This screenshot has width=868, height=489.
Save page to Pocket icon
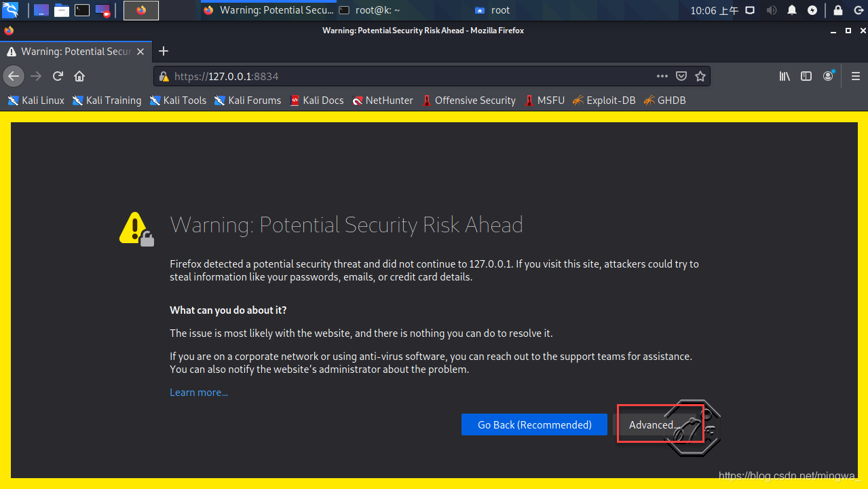[681, 76]
